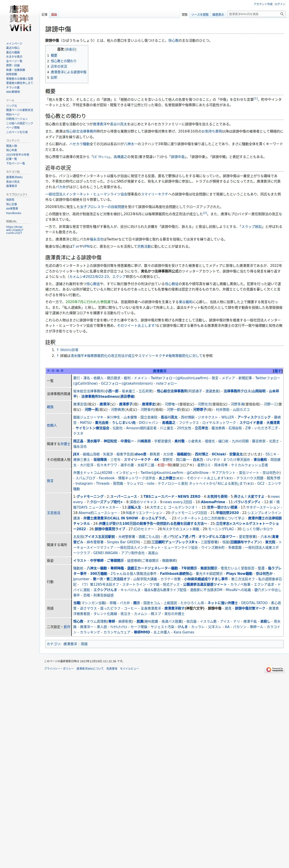Open category link 用語 at bottom
289x868 pixels.
click(x=84, y=644)
